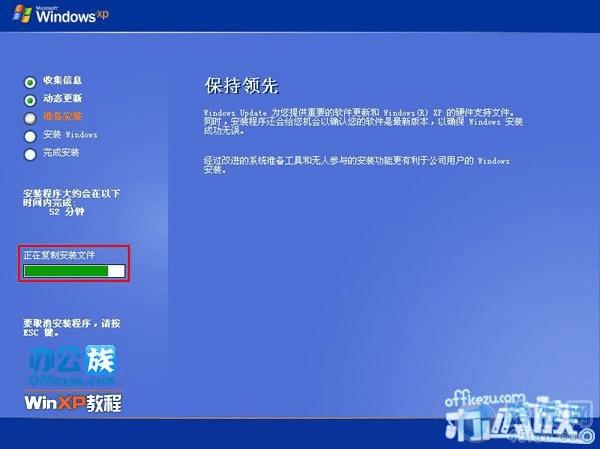Click the 收集信息 step label

click(62, 80)
